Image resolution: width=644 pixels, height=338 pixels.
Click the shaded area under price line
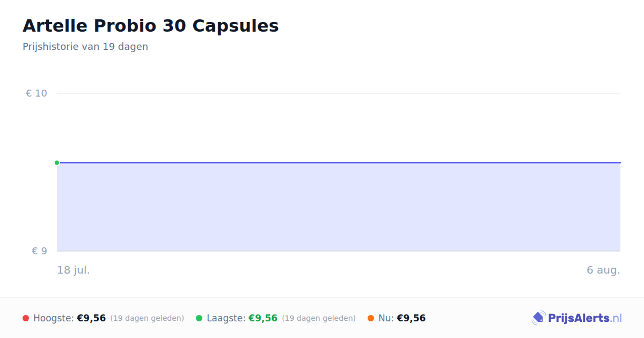click(x=339, y=207)
